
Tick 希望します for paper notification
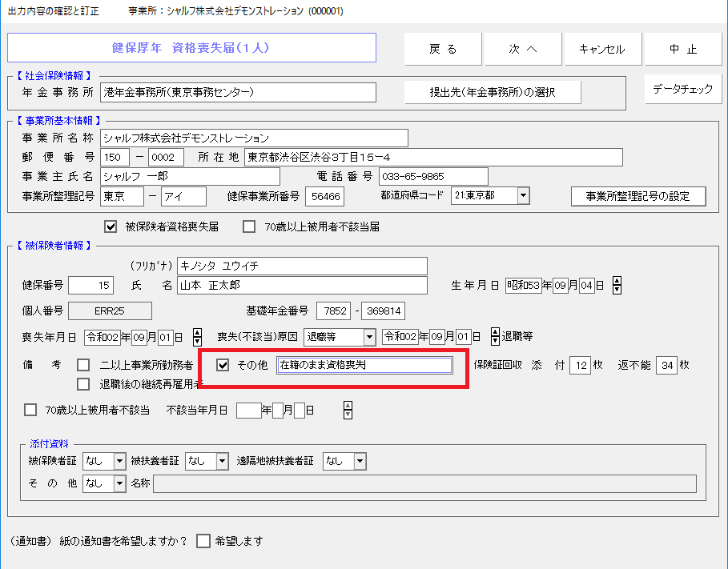(203, 541)
